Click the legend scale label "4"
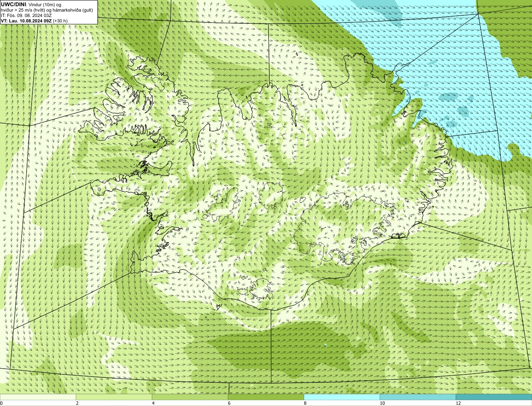532x406 pixels. click(153, 403)
